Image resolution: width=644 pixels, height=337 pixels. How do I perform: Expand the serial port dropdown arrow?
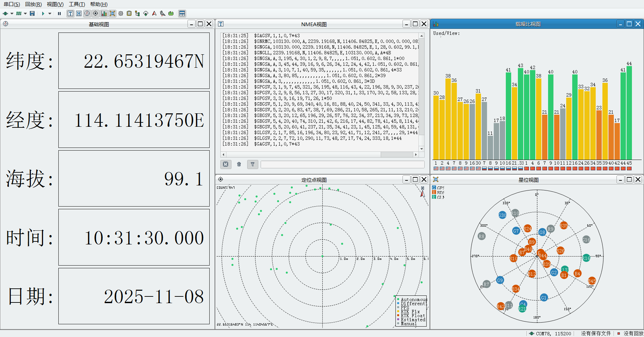pos(12,14)
